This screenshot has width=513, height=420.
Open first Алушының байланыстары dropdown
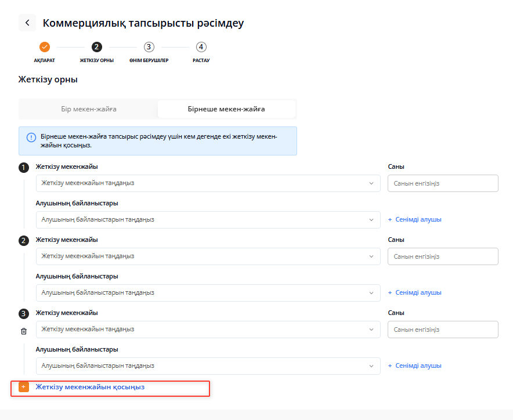tap(208, 220)
